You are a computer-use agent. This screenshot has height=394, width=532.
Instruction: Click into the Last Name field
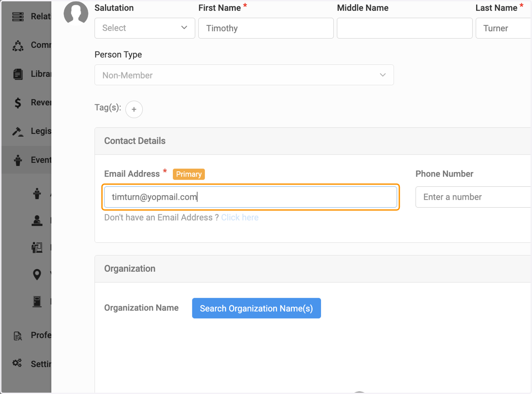coord(504,28)
